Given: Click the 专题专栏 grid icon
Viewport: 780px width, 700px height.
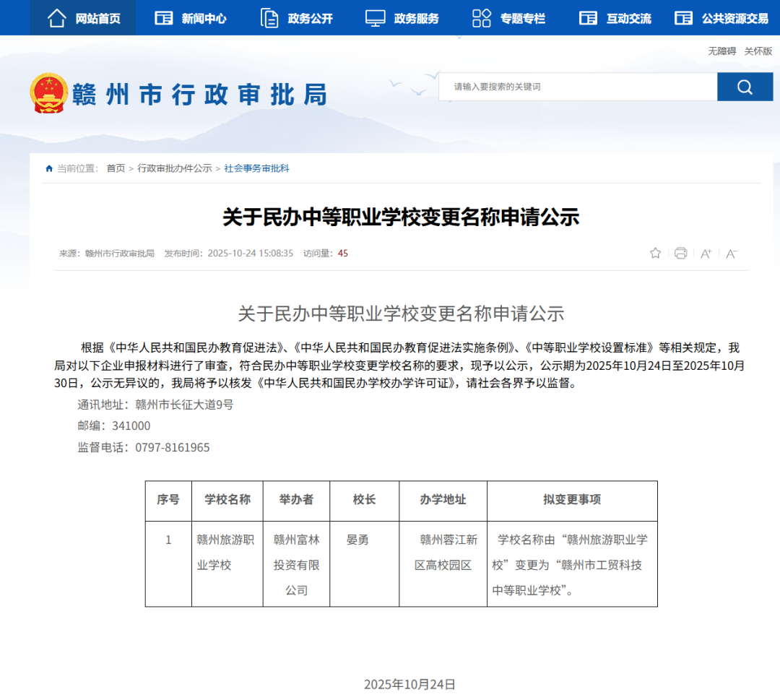Looking at the screenshot, I should coord(482,18).
